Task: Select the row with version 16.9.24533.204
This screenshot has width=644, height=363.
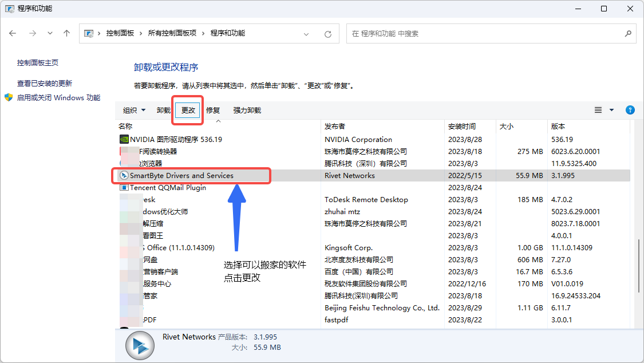Action: coord(373,295)
